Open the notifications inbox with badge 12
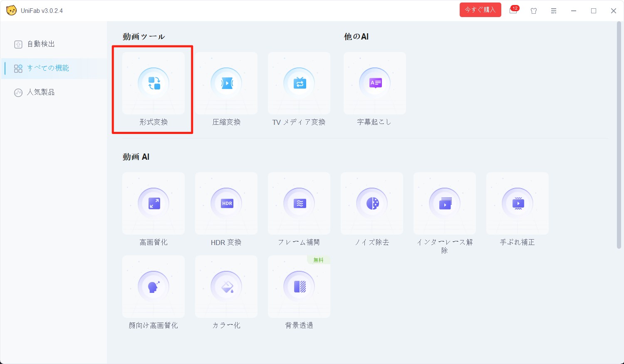Viewport: 624px width, 364px height. point(513,10)
